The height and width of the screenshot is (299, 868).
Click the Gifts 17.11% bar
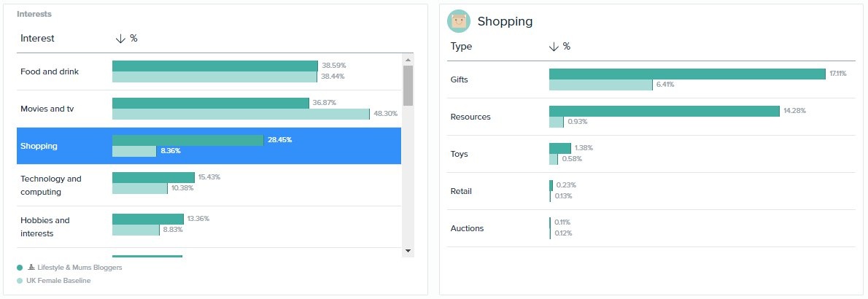[687, 74]
